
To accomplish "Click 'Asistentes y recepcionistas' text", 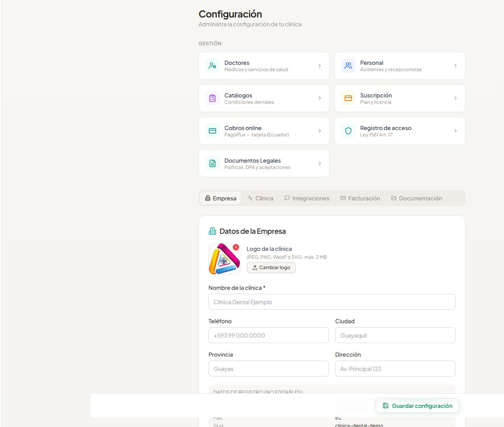I will click(x=391, y=70).
